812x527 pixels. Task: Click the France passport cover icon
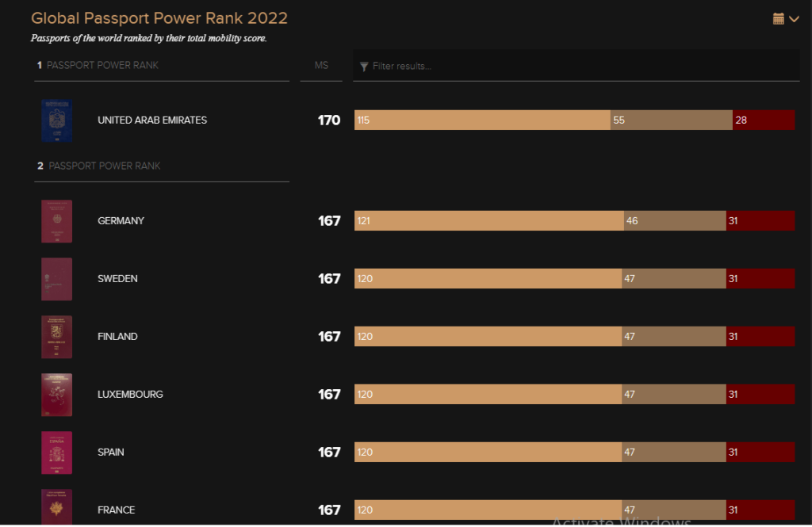tap(56, 507)
